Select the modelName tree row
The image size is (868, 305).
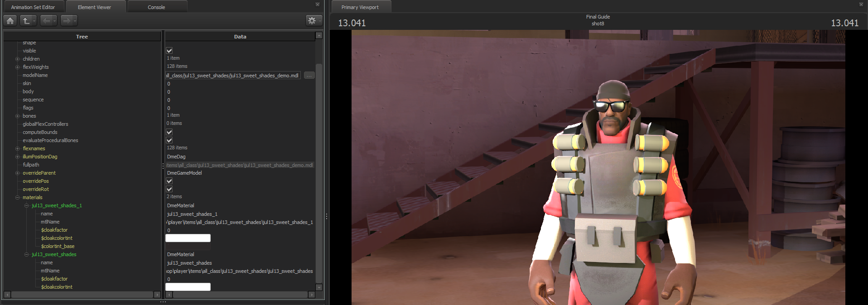(35, 75)
